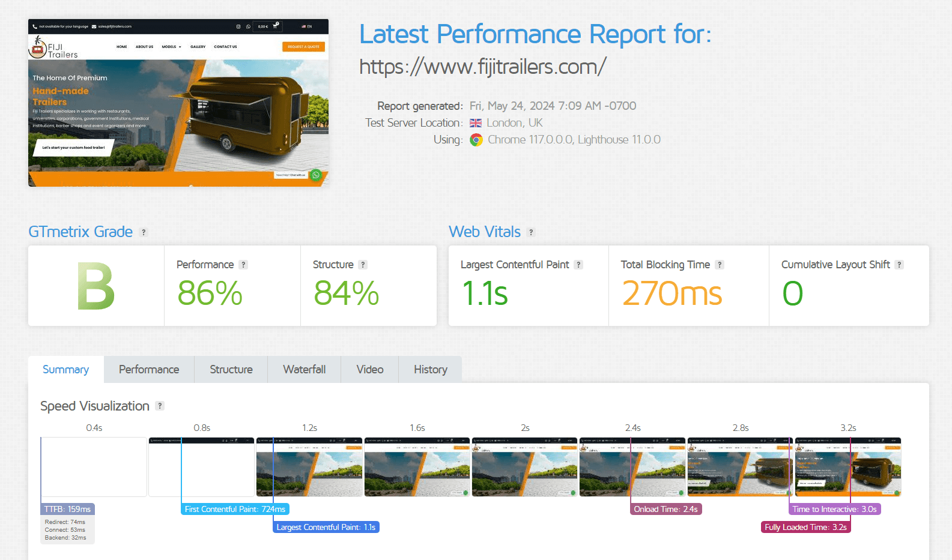Click the 84% structure score
Screen dimensions: 952x560
[x=347, y=294]
